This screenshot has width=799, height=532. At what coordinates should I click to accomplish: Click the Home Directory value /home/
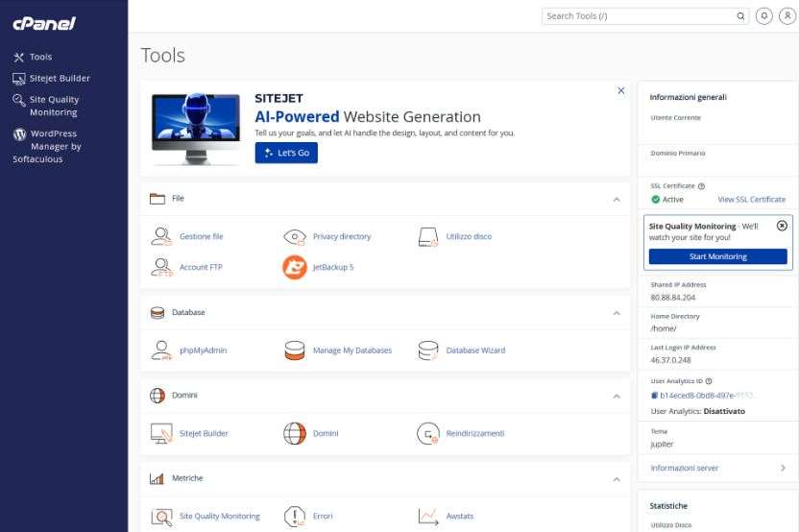[x=663, y=328]
